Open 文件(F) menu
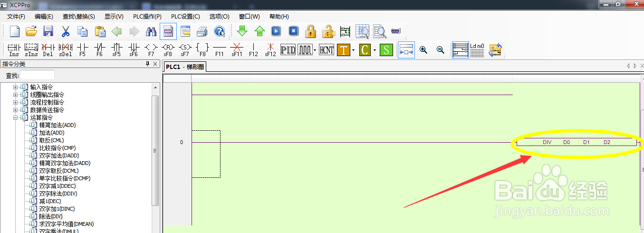Image resolution: width=644 pixels, height=233 pixels. click(x=16, y=17)
